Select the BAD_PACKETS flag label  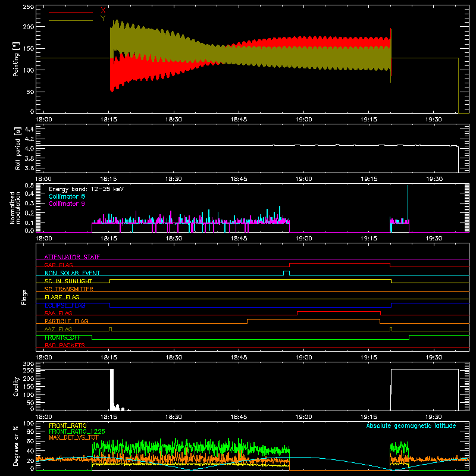coord(65,345)
